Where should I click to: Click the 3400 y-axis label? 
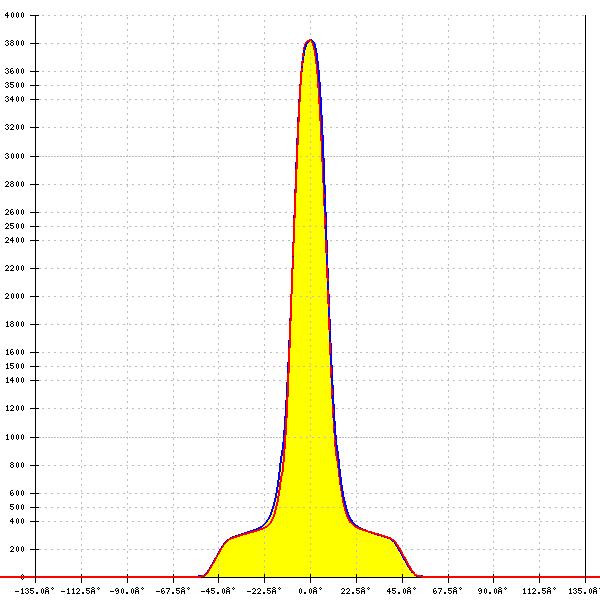[x=15, y=99]
